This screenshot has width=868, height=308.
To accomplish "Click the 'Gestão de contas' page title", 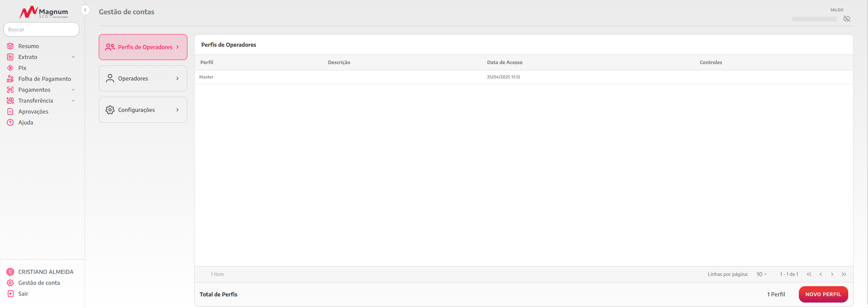I will click(127, 12).
